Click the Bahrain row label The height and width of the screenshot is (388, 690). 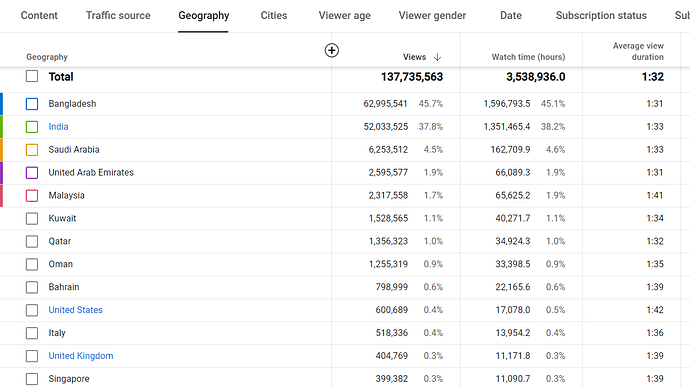[64, 287]
